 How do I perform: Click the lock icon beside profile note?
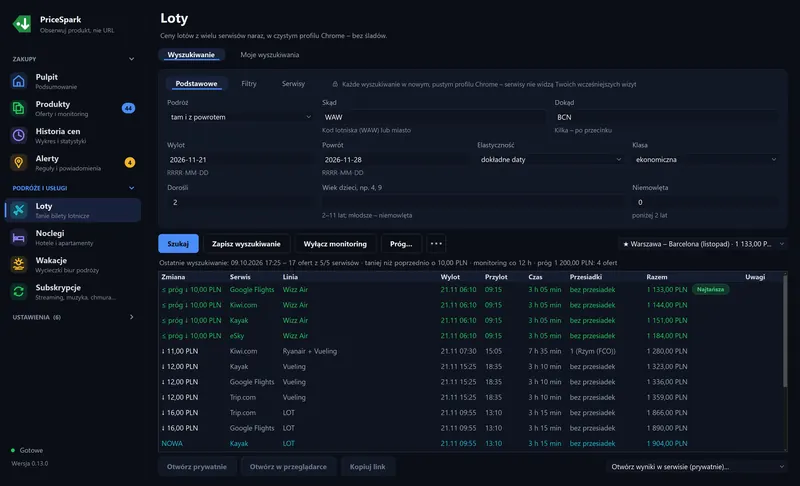coord(335,84)
